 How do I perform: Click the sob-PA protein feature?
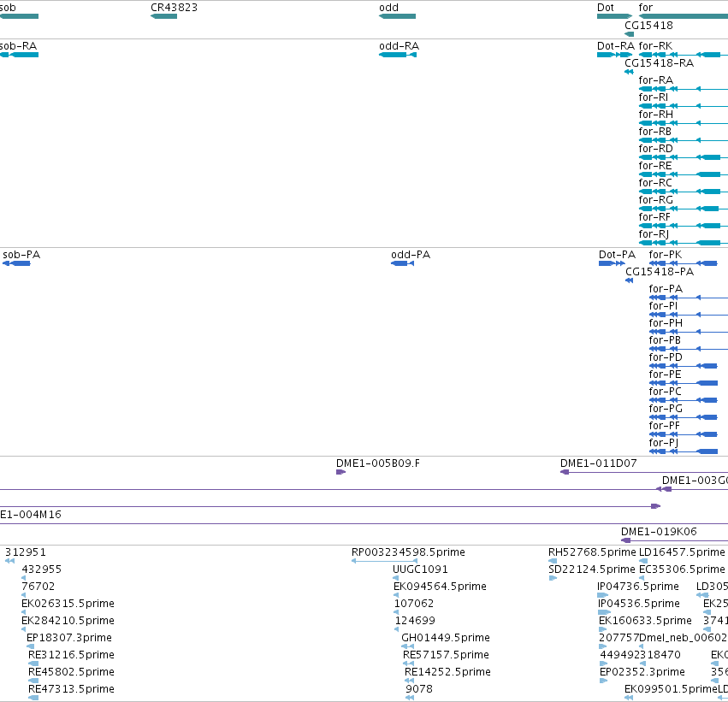[17, 263]
